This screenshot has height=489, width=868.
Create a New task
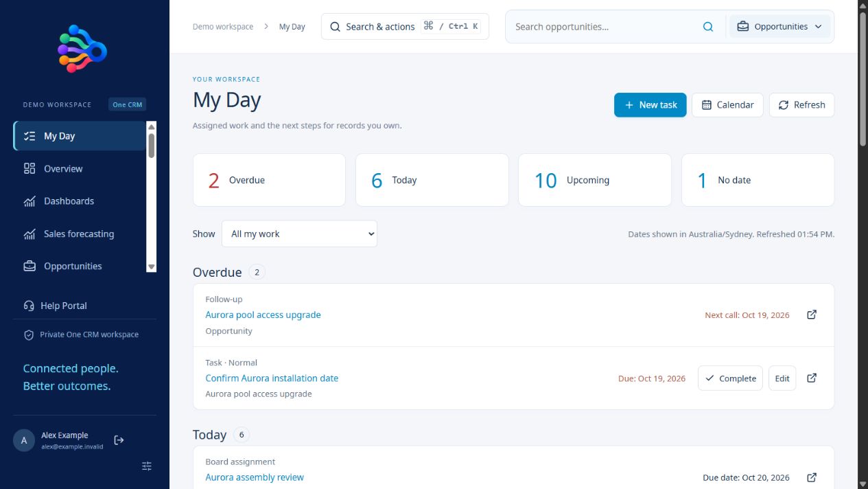(650, 105)
